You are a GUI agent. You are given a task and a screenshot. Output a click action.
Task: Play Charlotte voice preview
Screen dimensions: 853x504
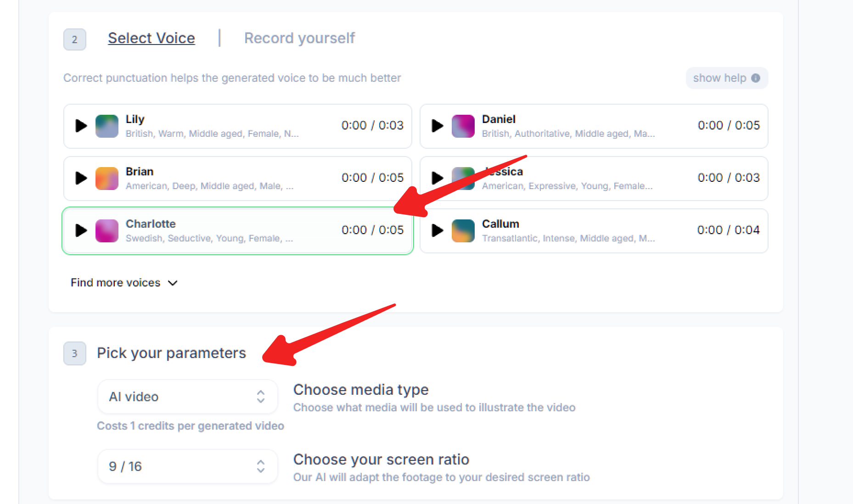point(81,230)
